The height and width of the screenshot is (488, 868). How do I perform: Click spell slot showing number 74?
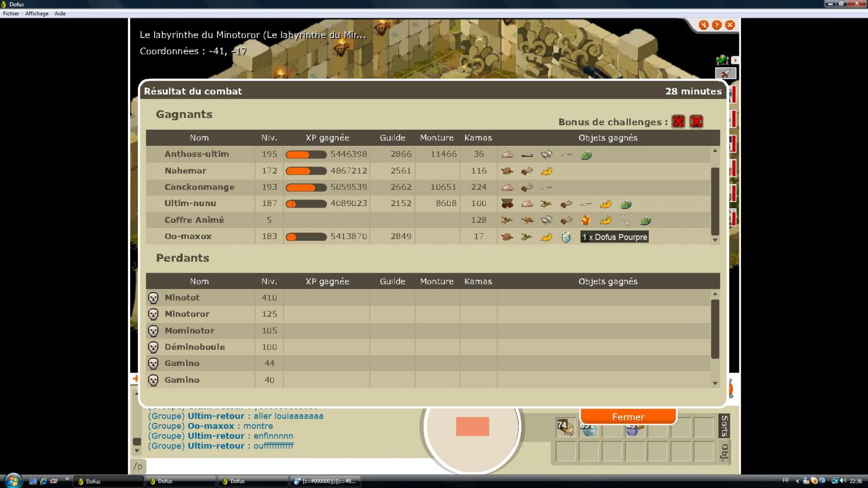[565, 427]
